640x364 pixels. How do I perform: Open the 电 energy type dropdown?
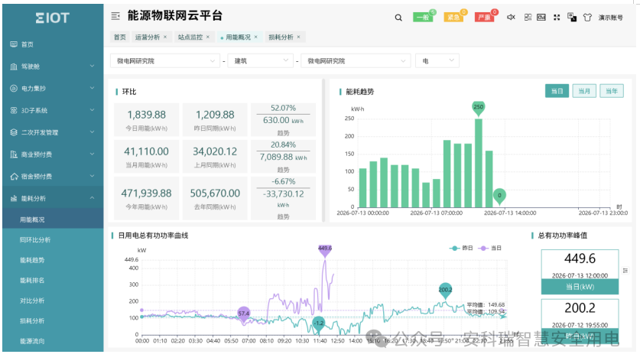coord(437,61)
